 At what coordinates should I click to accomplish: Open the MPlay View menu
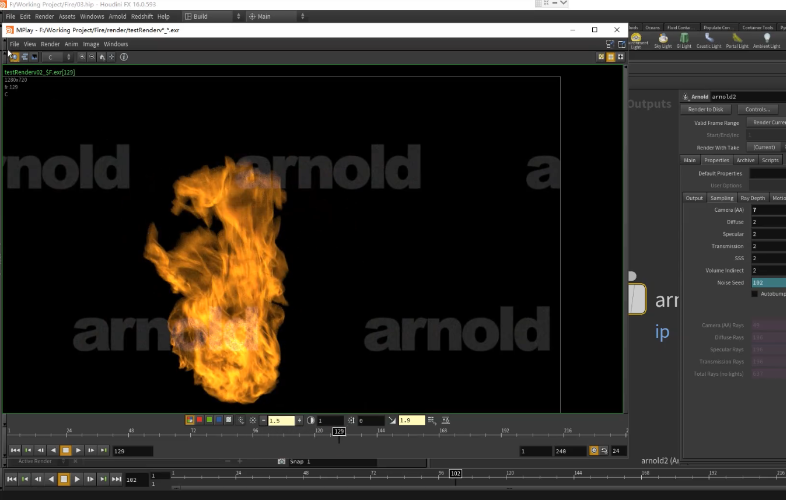30,44
